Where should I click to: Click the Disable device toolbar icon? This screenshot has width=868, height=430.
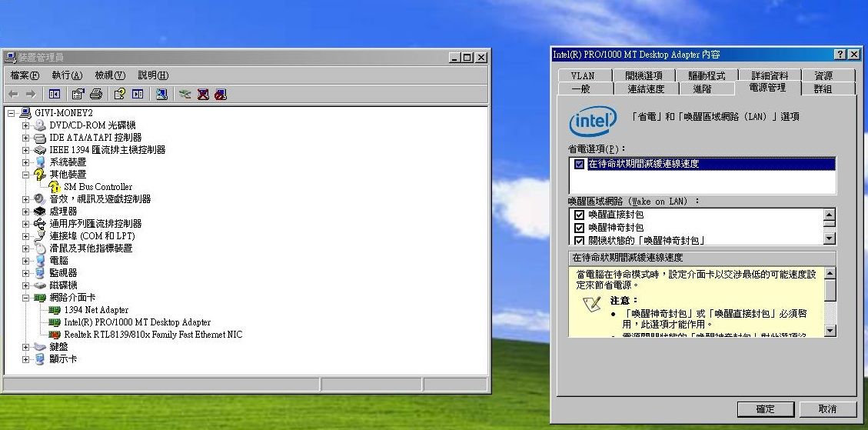pyautogui.click(x=221, y=94)
